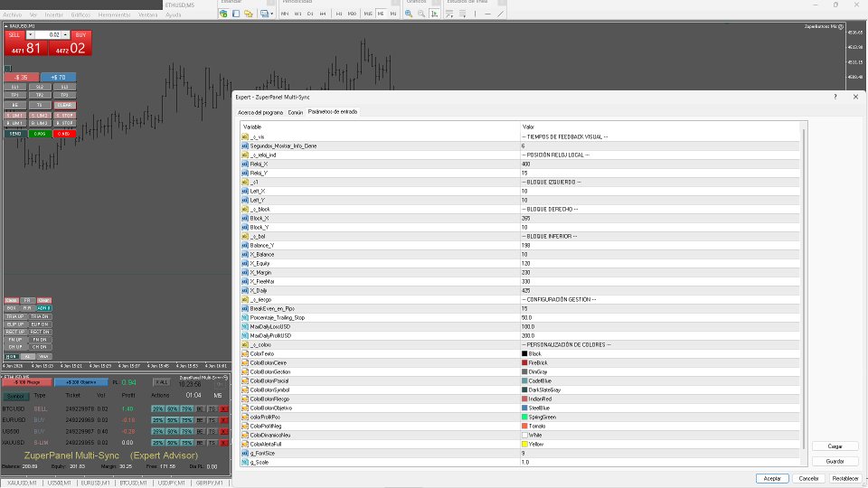The height and width of the screenshot is (488, 868).
Task: Click the Zoom In magnifier icon
Action: point(409,14)
